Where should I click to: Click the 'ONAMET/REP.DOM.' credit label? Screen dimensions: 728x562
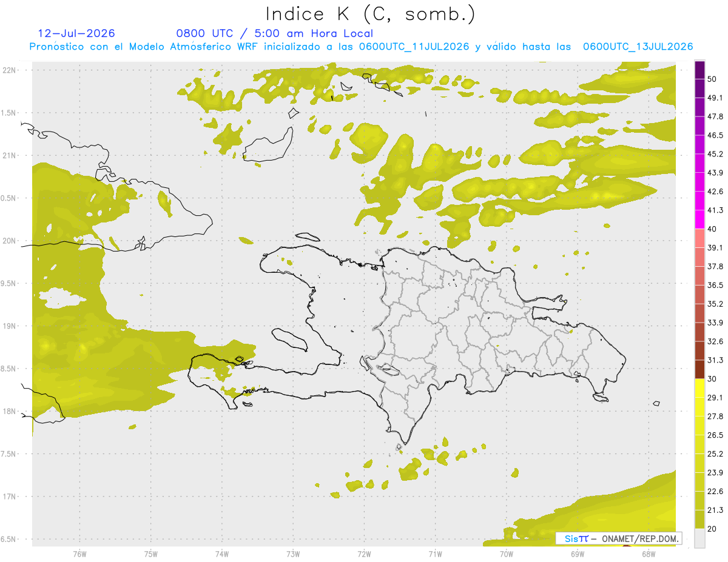point(639,538)
